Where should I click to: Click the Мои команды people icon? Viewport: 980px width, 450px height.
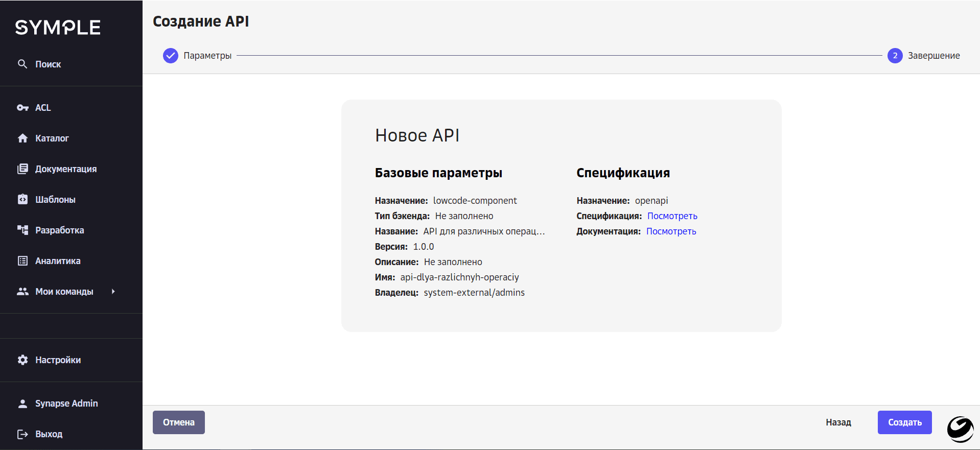pos(22,291)
